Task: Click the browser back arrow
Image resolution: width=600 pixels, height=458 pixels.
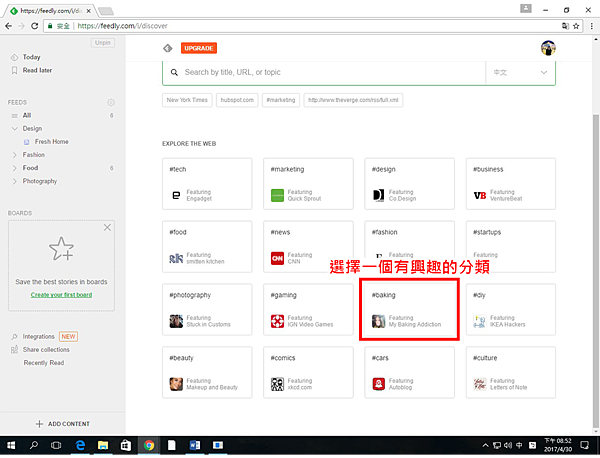Action: (x=8, y=26)
